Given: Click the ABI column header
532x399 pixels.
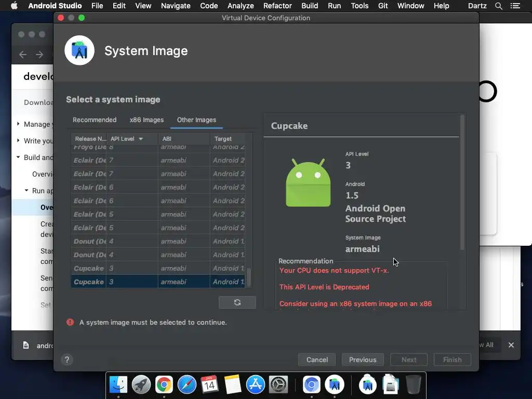Looking at the screenshot, I should click(184, 139).
